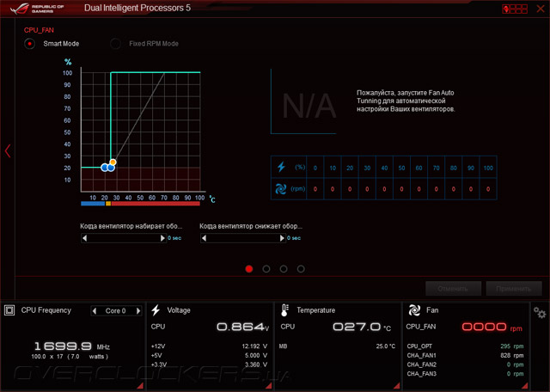Go back using left red chevron

pyautogui.click(x=8, y=151)
